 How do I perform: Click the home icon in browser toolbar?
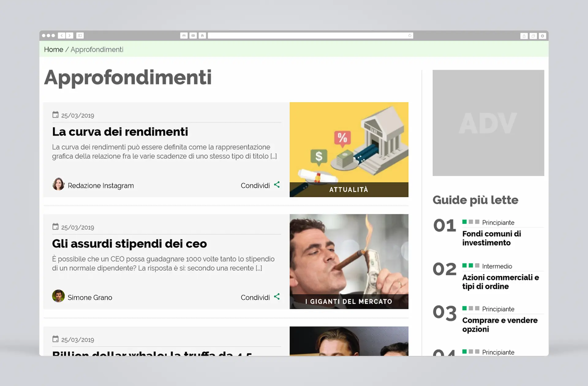[x=202, y=35]
